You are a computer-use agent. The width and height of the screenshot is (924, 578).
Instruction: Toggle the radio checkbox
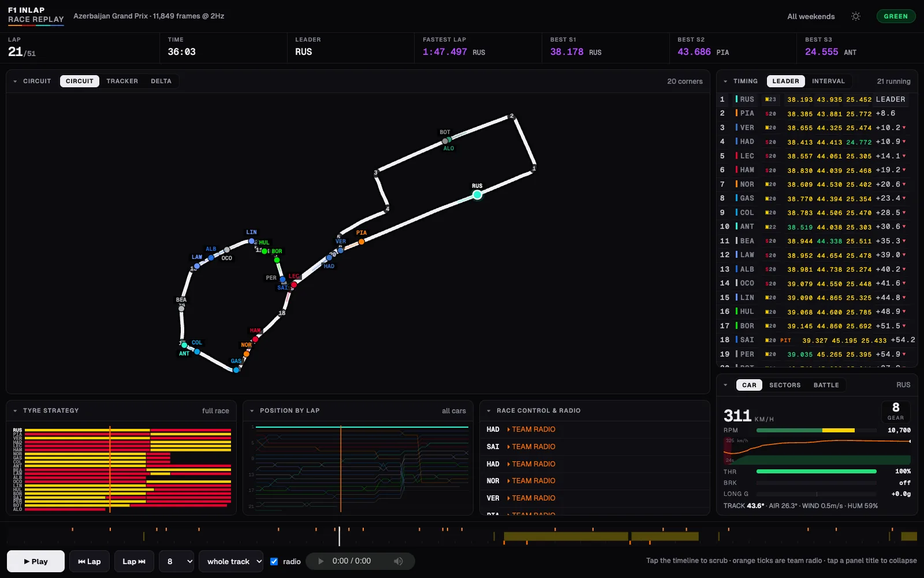coord(274,561)
